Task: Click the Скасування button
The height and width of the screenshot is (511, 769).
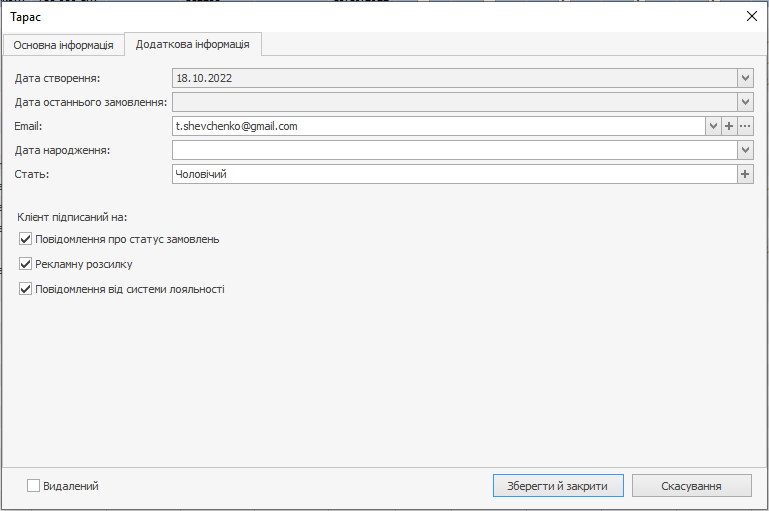Action: (x=691, y=486)
